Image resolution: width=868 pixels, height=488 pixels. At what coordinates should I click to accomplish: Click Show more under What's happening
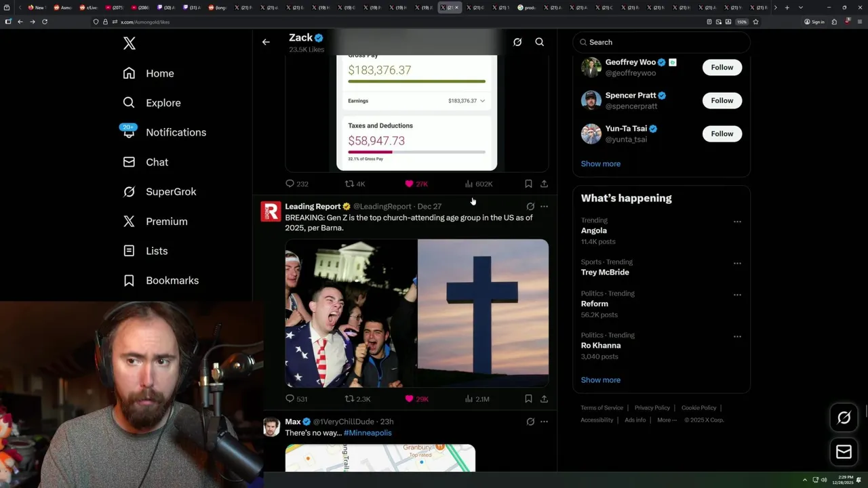click(x=601, y=380)
